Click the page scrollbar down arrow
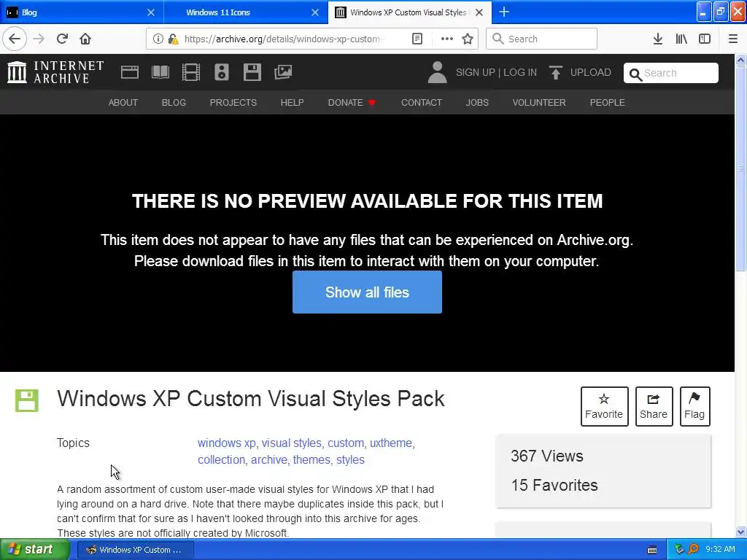This screenshot has height=560, width=747. (x=740, y=532)
